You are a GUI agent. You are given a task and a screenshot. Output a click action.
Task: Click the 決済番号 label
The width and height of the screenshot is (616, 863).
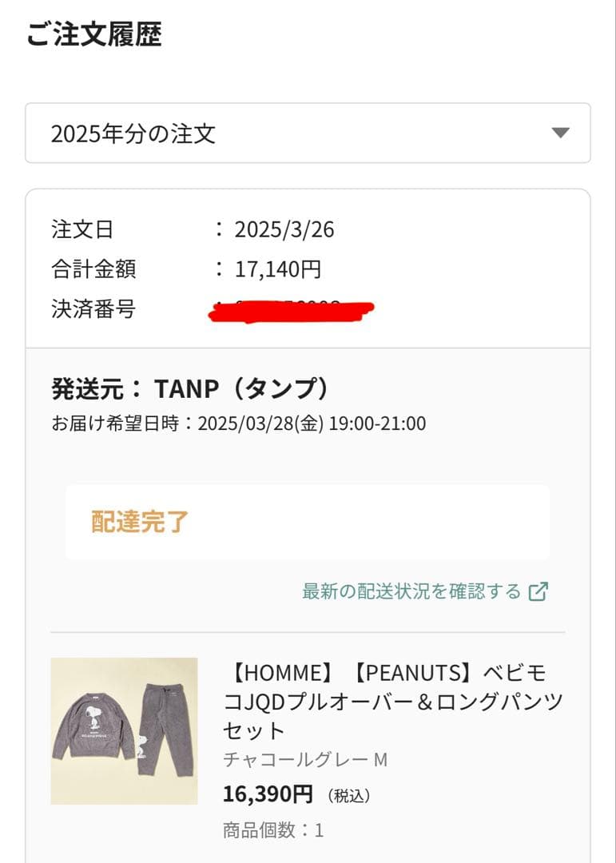(x=93, y=309)
